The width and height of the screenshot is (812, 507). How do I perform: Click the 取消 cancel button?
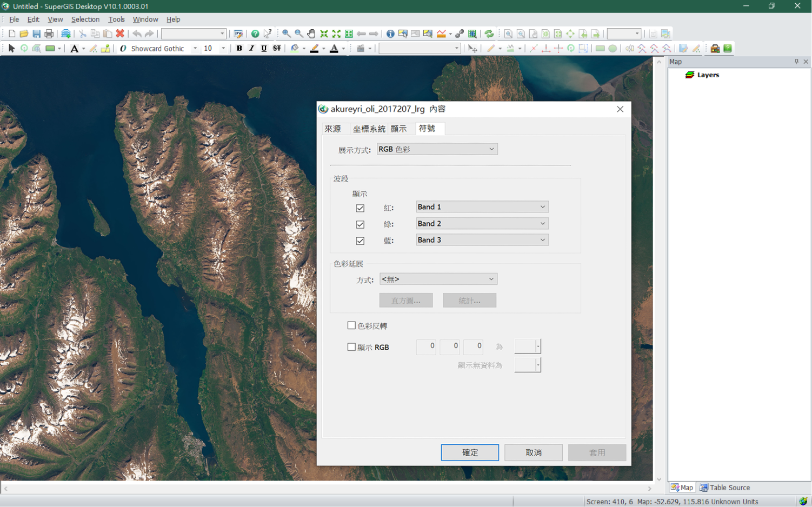[x=533, y=452]
